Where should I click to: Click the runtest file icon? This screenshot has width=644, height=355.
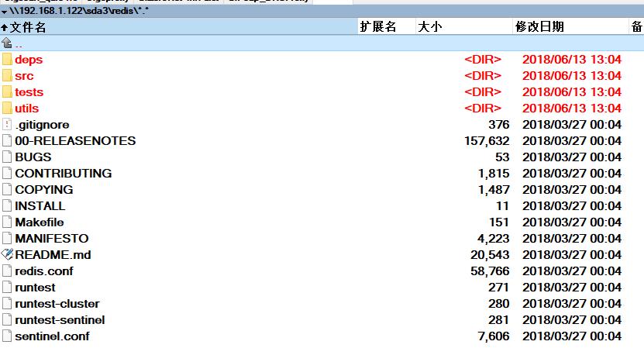[7, 288]
